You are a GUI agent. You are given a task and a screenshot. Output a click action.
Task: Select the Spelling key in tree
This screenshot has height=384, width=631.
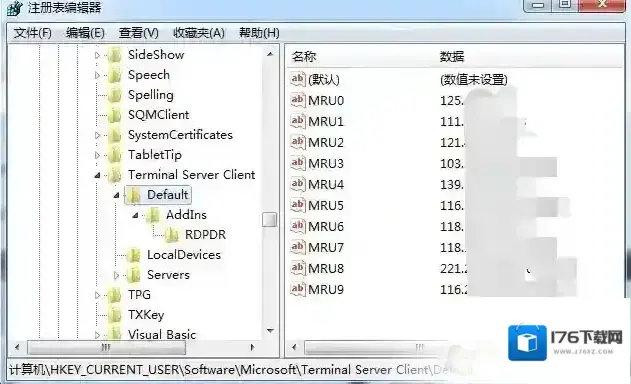[x=151, y=95]
